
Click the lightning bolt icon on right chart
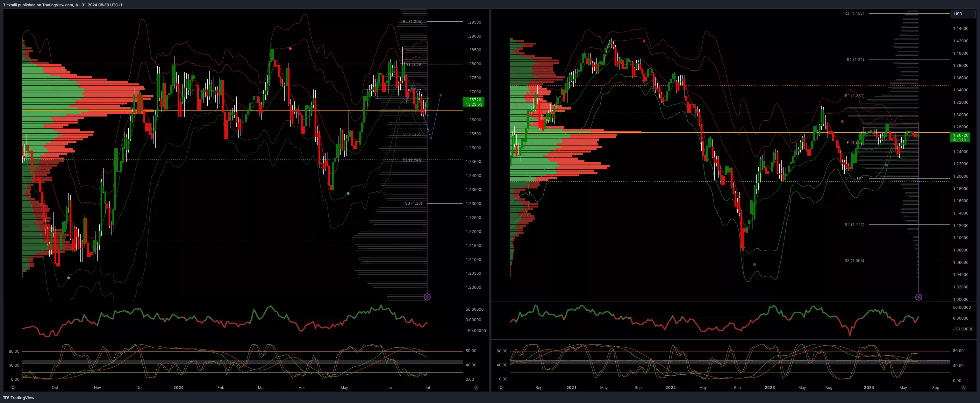click(918, 297)
